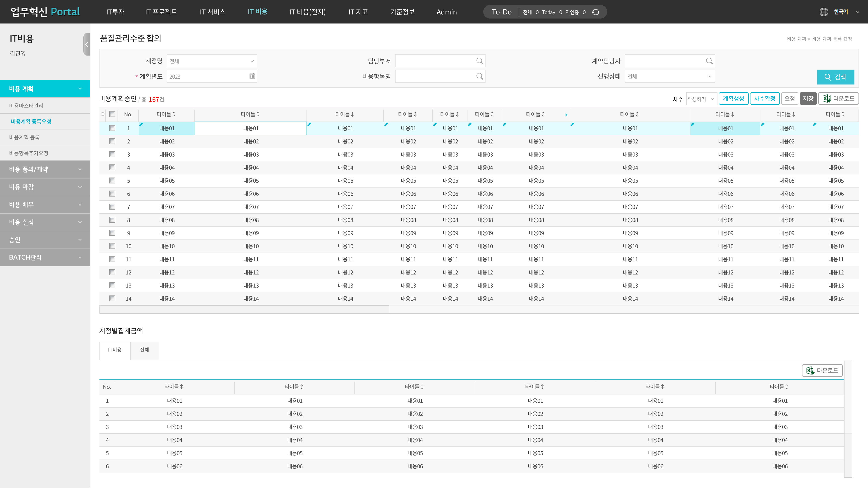Check the checkbox for row 1
Screen dimensions: 868x488
point(112,128)
